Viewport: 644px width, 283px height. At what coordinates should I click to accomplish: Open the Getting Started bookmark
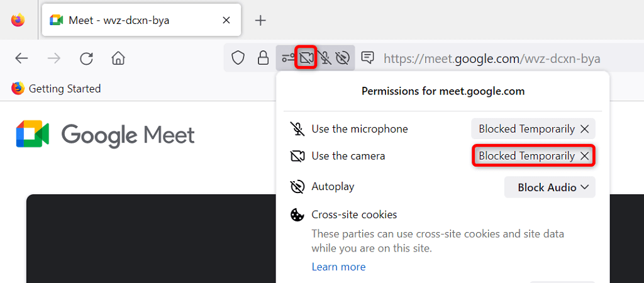pyautogui.click(x=57, y=89)
